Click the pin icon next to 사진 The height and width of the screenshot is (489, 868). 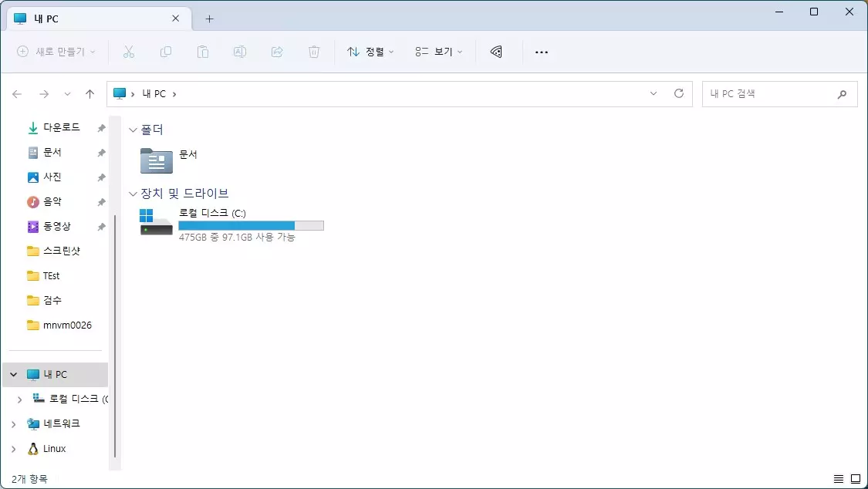pos(101,177)
